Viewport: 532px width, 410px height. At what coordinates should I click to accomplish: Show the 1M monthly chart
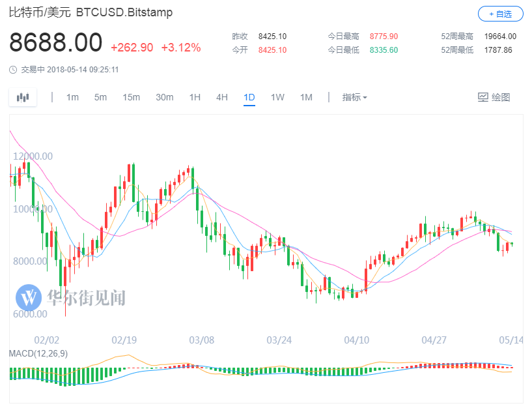[x=306, y=98]
